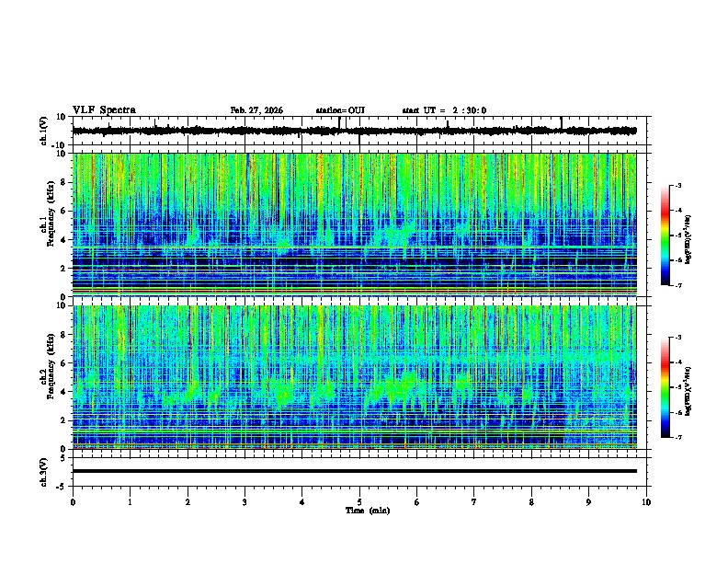Click the "8" kHz tick on ch.2 spectrogram
This screenshot has width=728, height=563.
point(63,335)
